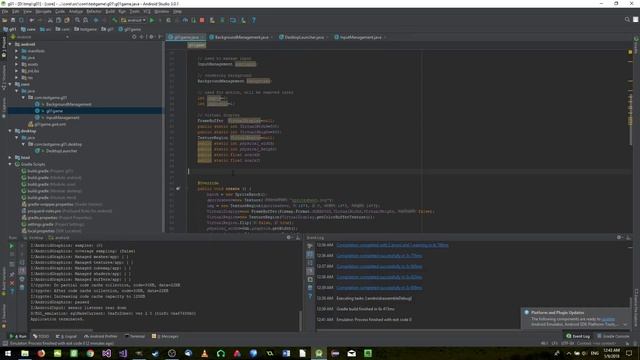This screenshot has width=640, height=360.
Task: Click the Event Log help question icon
Action: click(310, 296)
